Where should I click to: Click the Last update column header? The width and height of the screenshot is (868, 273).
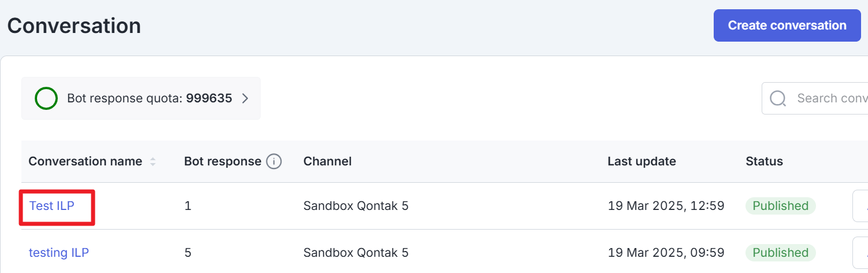[x=641, y=161]
